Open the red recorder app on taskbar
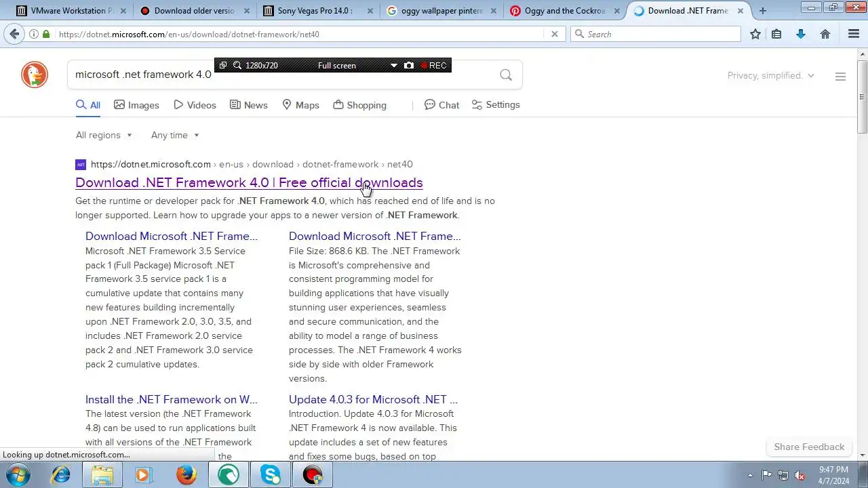Viewport: 868px width, 488px height. pos(313,475)
